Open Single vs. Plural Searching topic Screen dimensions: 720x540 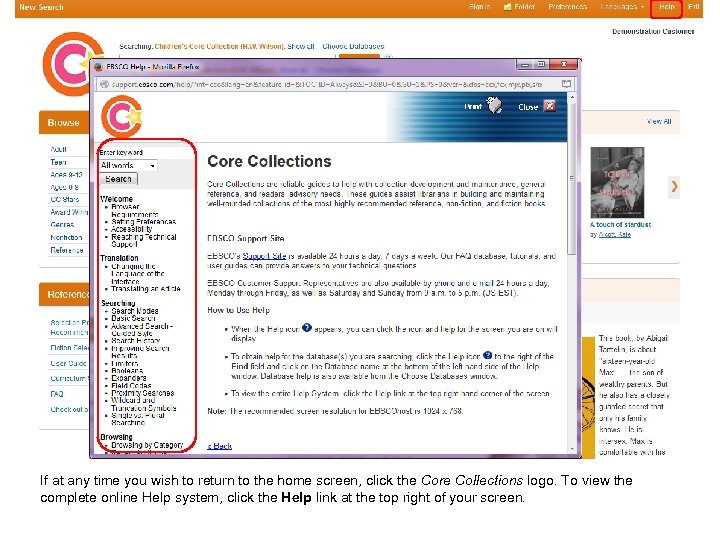pos(138,419)
